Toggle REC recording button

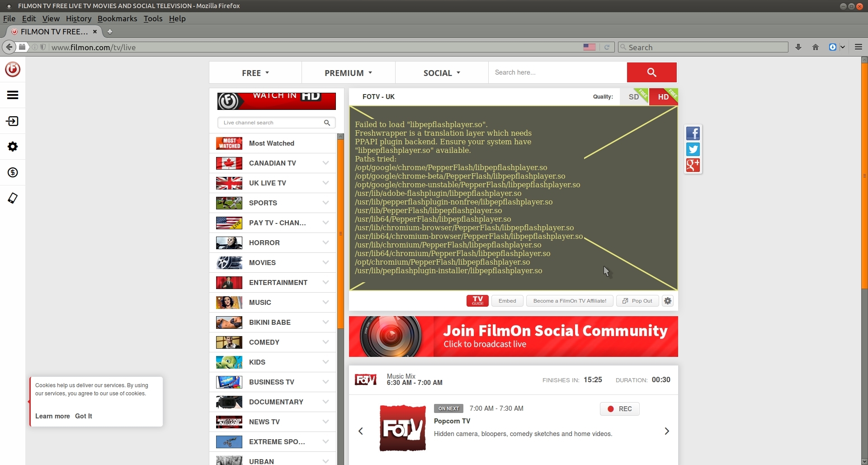[619, 409]
